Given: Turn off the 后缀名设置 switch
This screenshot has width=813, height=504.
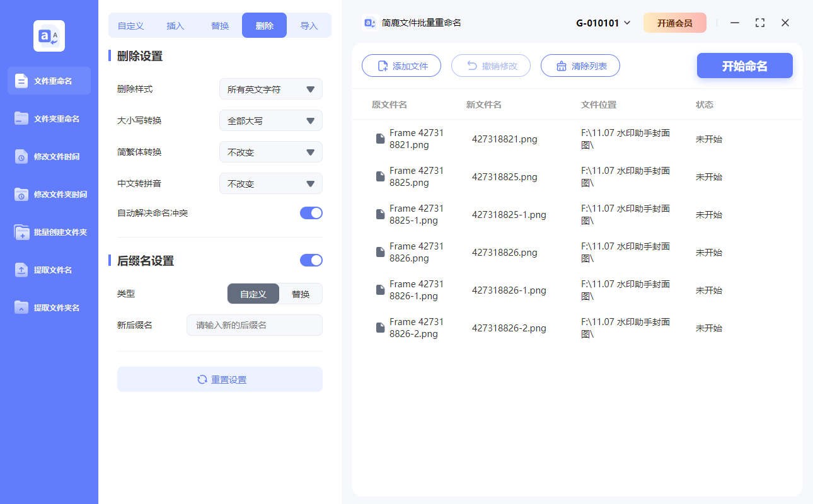Looking at the screenshot, I should [311, 260].
